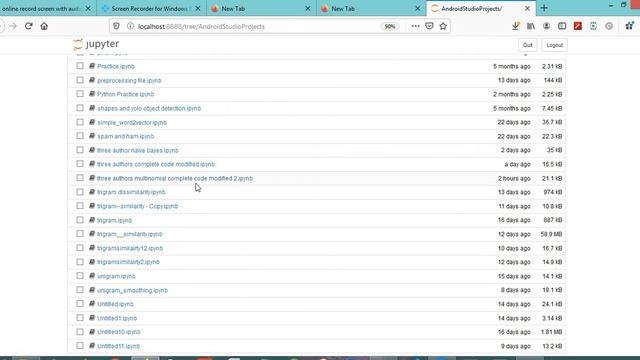Click the '1.81 MB' file size
The height and width of the screenshot is (360, 640).
coord(551,332)
